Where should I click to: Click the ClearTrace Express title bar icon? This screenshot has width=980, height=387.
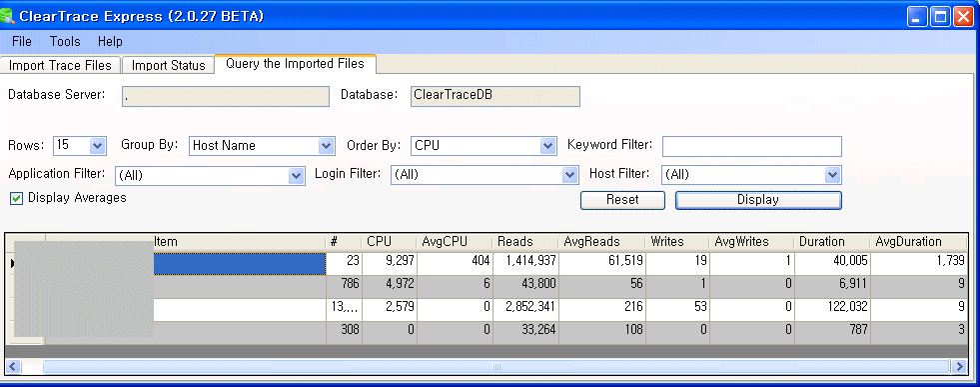pyautogui.click(x=7, y=16)
